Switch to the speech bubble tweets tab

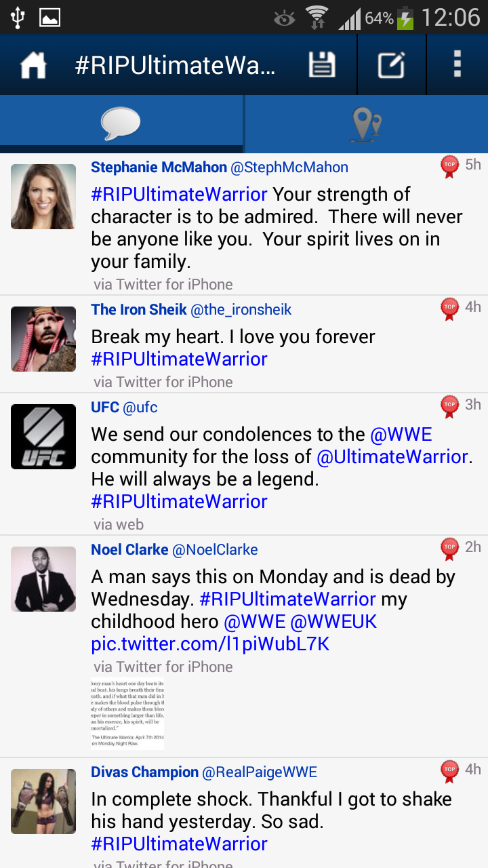[121, 123]
